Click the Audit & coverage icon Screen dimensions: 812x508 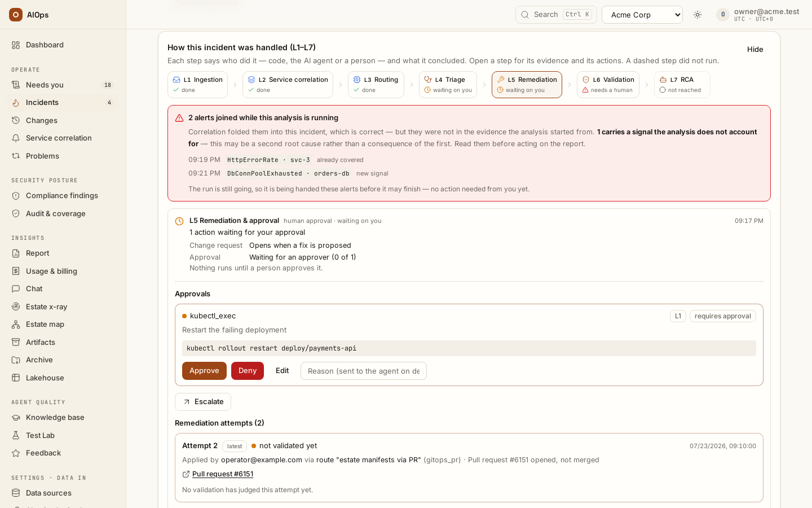coord(16,214)
